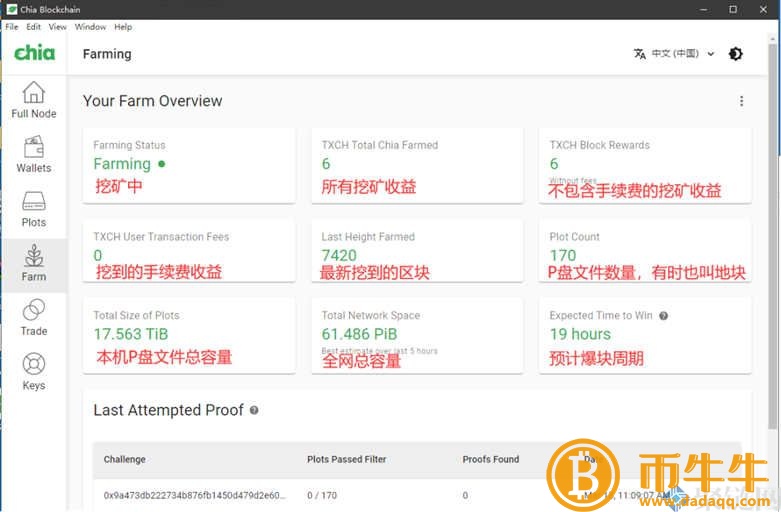Open the Edit menu
This screenshot has width=781, height=512.
pyautogui.click(x=33, y=27)
